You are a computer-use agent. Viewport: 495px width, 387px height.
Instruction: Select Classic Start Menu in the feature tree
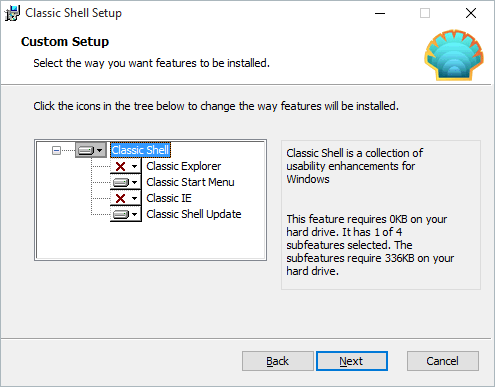pyautogui.click(x=190, y=182)
